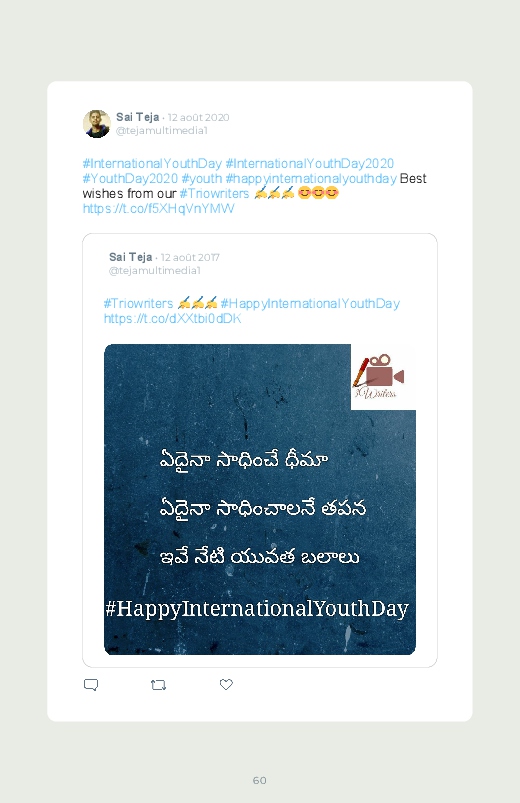
Task: Click the 12 août 2017 timestamp
Action: point(190,257)
